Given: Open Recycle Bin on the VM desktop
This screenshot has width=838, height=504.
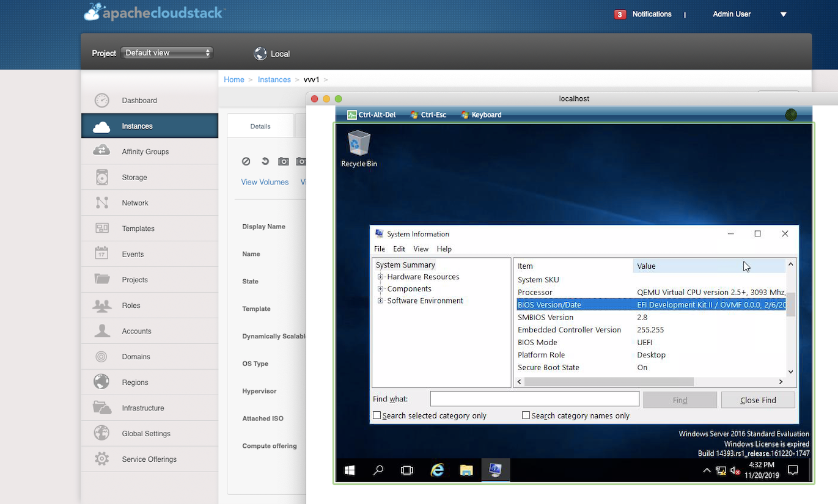Looking at the screenshot, I should pyautogui.click(x=359, y=149).
